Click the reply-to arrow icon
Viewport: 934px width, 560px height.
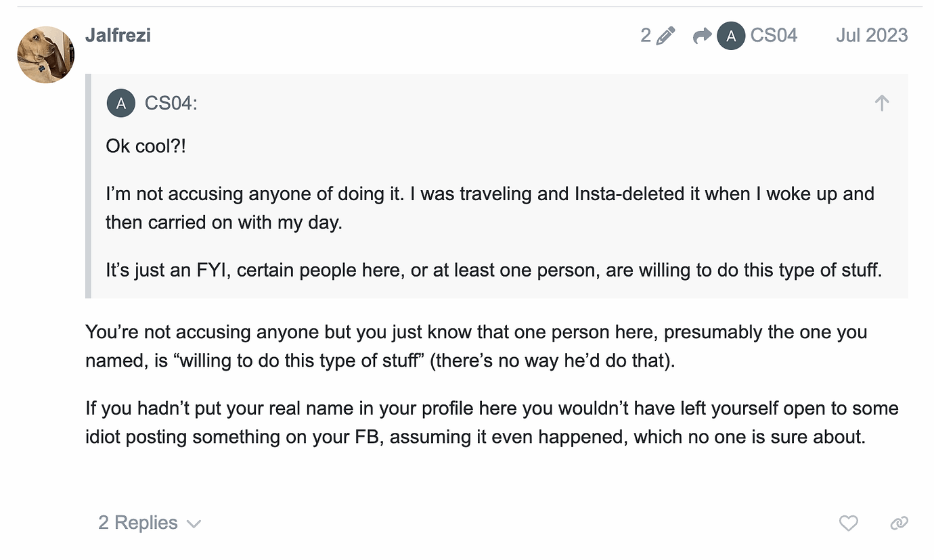click(702, 36)
